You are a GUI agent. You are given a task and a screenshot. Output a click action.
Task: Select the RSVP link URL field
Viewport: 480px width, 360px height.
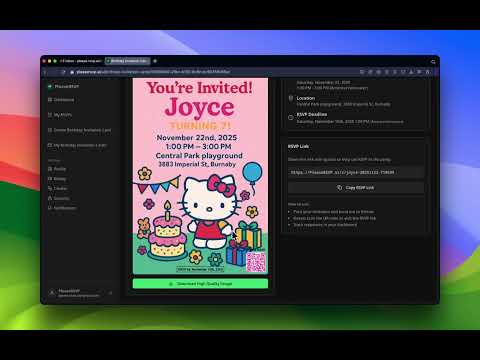tap(356, 172)
